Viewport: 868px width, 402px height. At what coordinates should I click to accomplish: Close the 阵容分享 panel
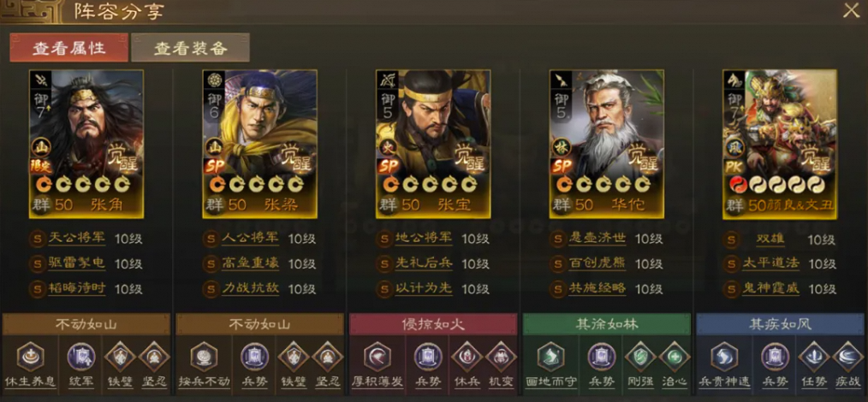click(851, 10)
